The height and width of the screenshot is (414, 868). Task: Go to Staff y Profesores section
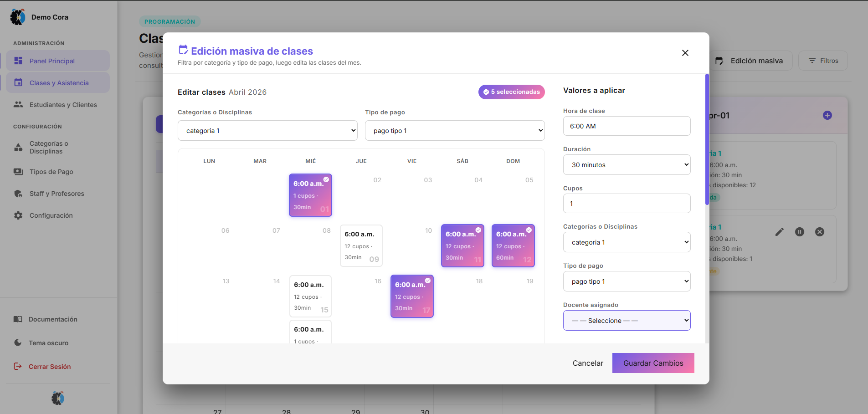[56, 194]
